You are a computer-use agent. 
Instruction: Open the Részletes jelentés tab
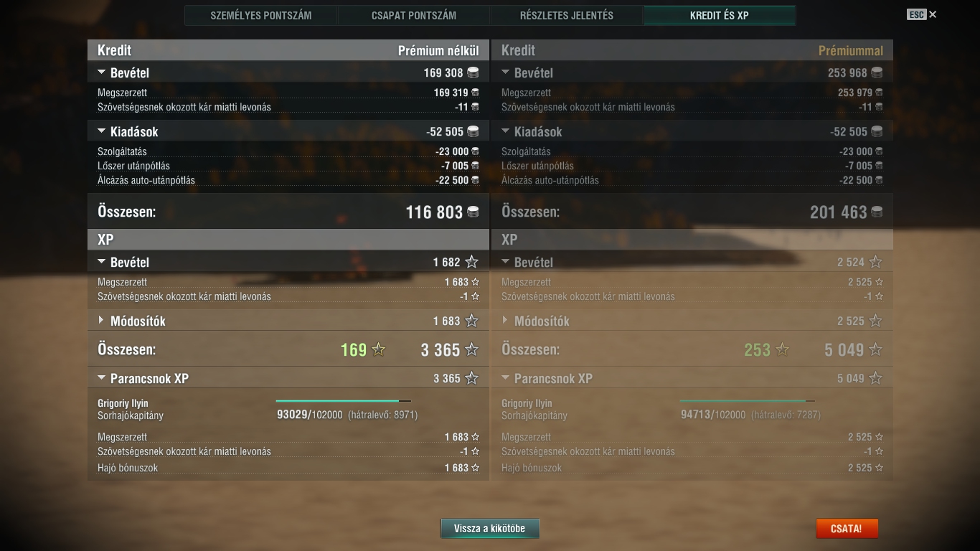coord(567,15)
